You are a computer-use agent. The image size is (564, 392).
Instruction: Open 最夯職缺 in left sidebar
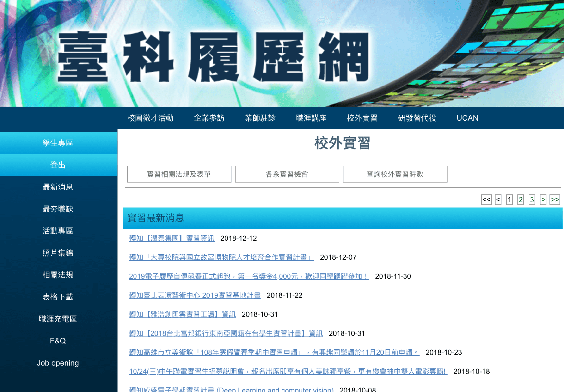coord(58,209)
